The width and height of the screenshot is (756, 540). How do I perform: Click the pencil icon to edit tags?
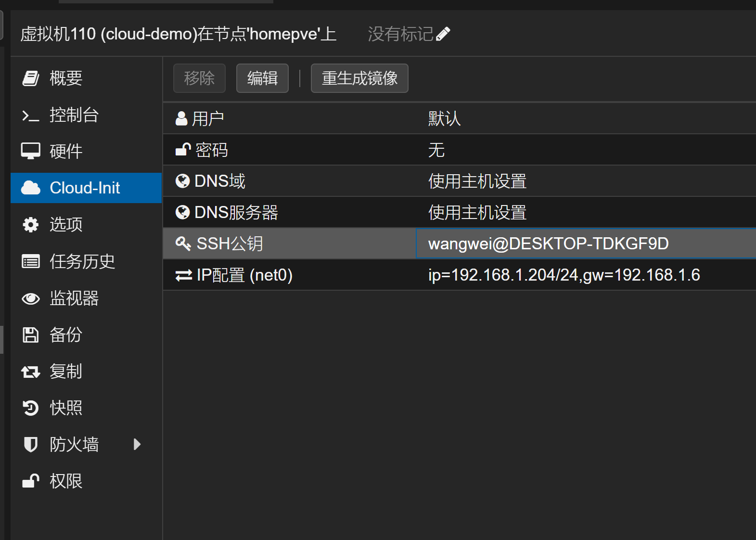(443, 34)
